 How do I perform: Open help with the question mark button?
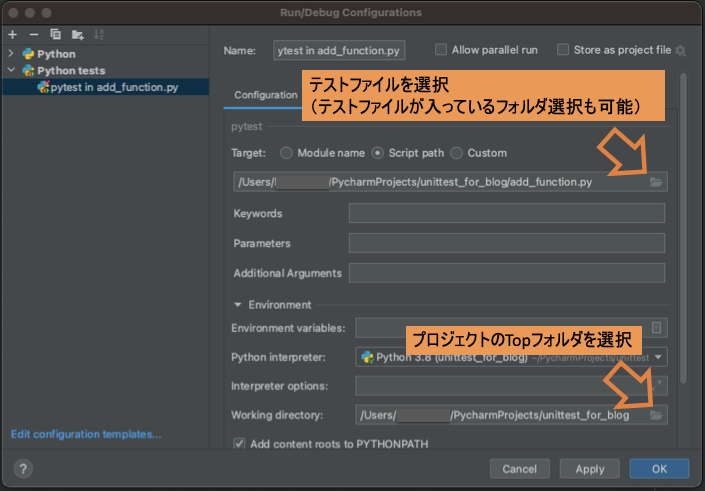pyautogui.click(x=23, y=469)
